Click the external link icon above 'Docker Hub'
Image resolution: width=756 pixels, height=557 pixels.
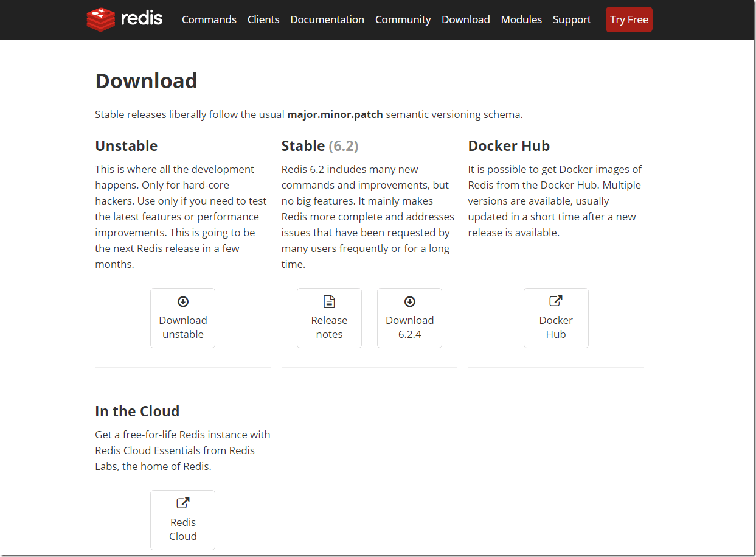coord(556,301)
